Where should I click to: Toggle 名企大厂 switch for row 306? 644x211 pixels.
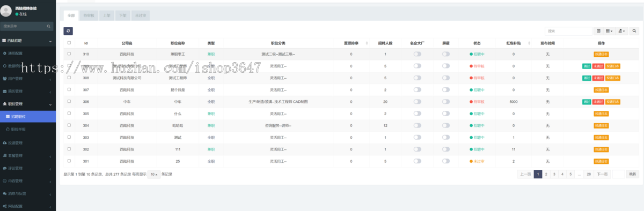pyautogui.click(x=417, y=102)
